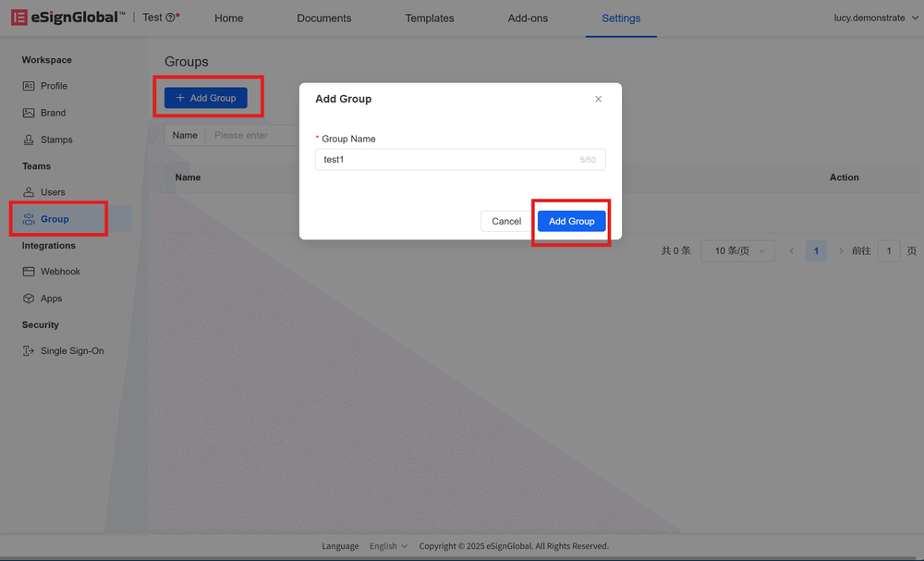Open the Webhook integrations page
Image resolution: width=924 pixels, height=561 pixels.
60,272
